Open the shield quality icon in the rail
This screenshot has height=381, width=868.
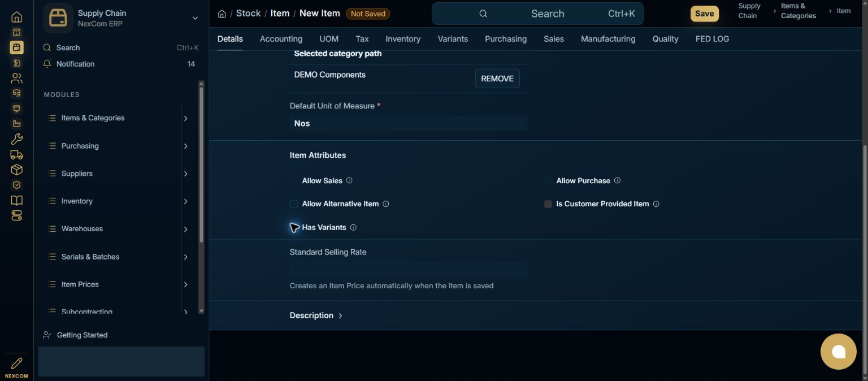(16, 185)
